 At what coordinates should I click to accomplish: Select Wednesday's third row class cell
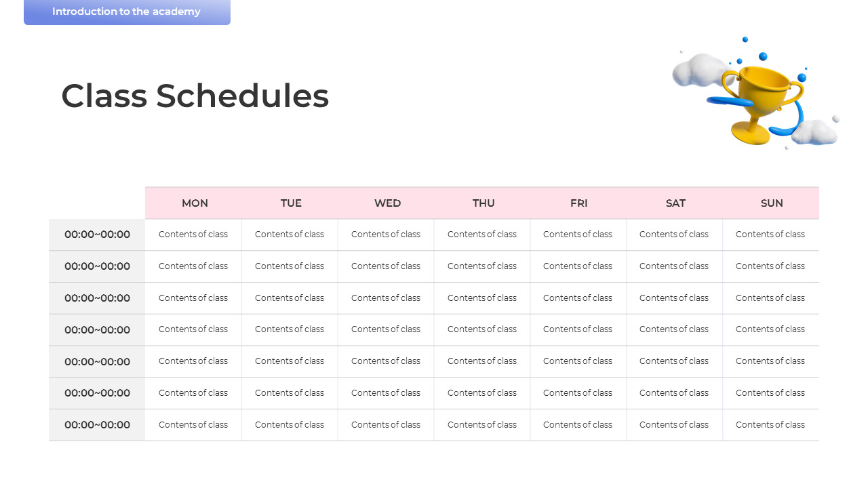click(387, 298)
